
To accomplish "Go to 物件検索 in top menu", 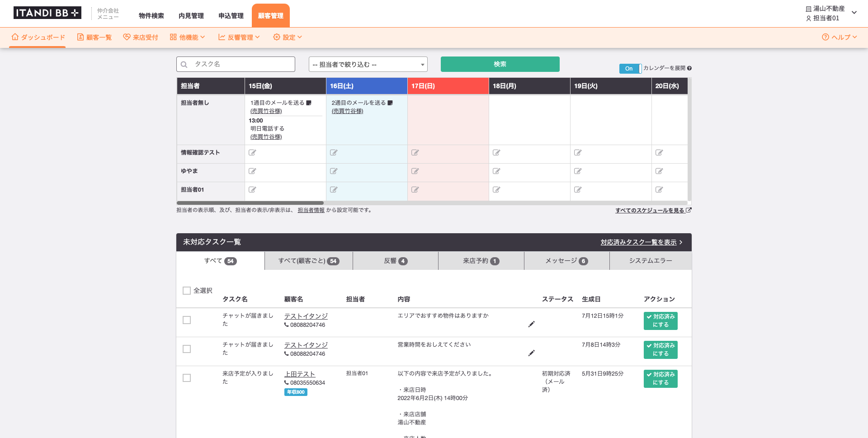I will (151, 16).
